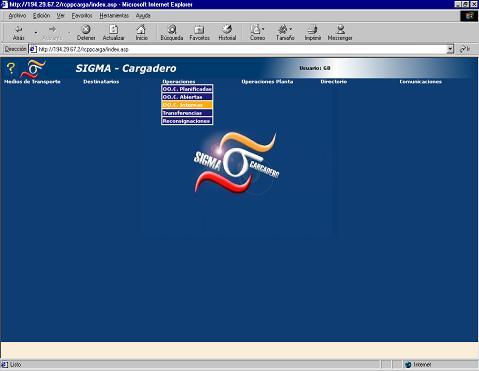
Task: Expand the Correo mail dropdown
Action: (x=263, y=29)
